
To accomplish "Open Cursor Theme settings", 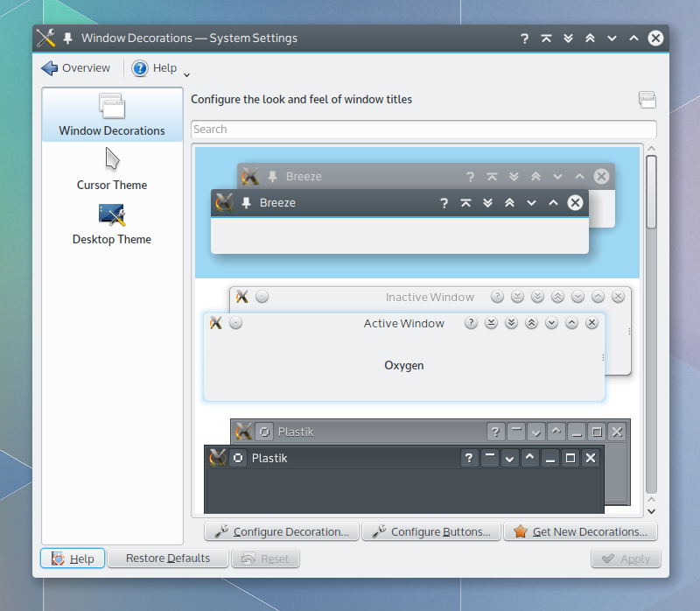I will coord(112,169).
